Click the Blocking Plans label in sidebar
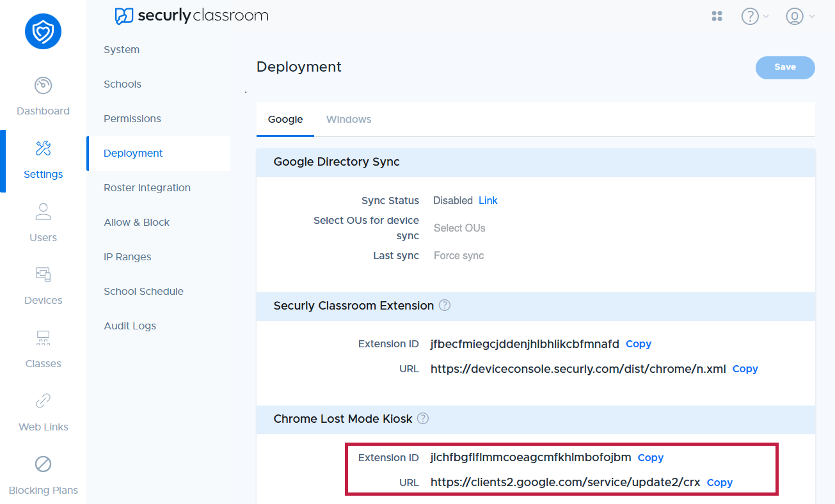The image size is (835, 504). [43, 491]
